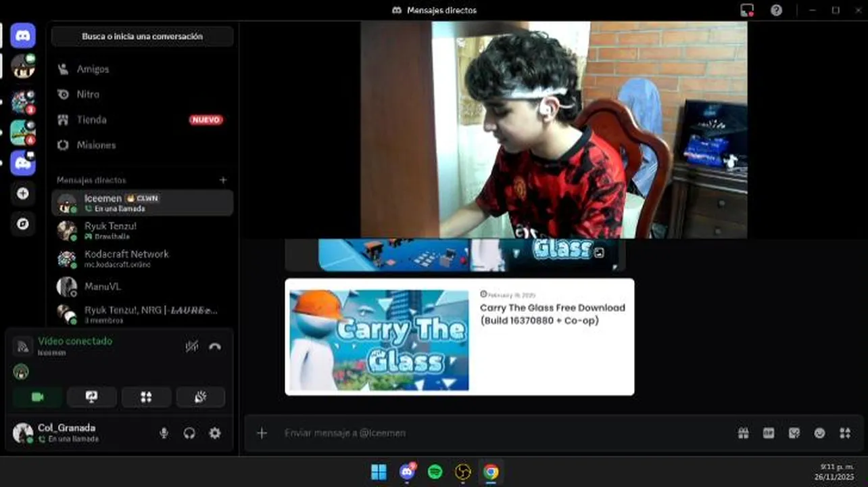The width and height of the screenshot is (868, 487).
Task: Mute the microphone in the user panel
Action: click(164, 433)
